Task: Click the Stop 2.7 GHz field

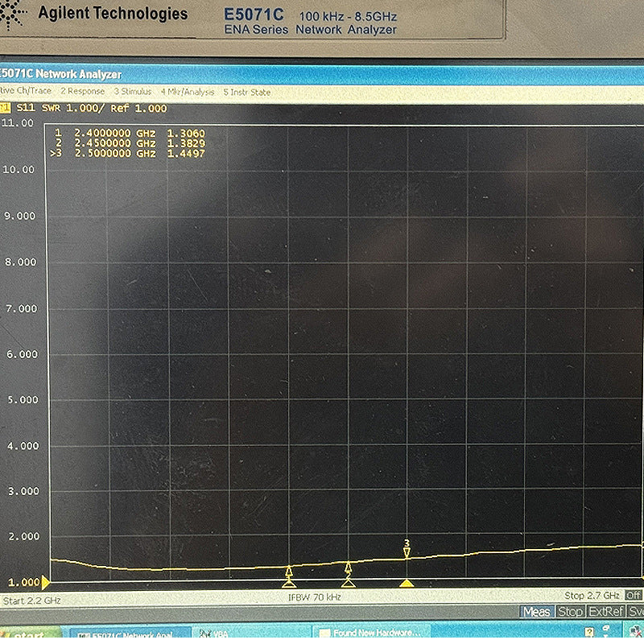Action: click(592, 595)
